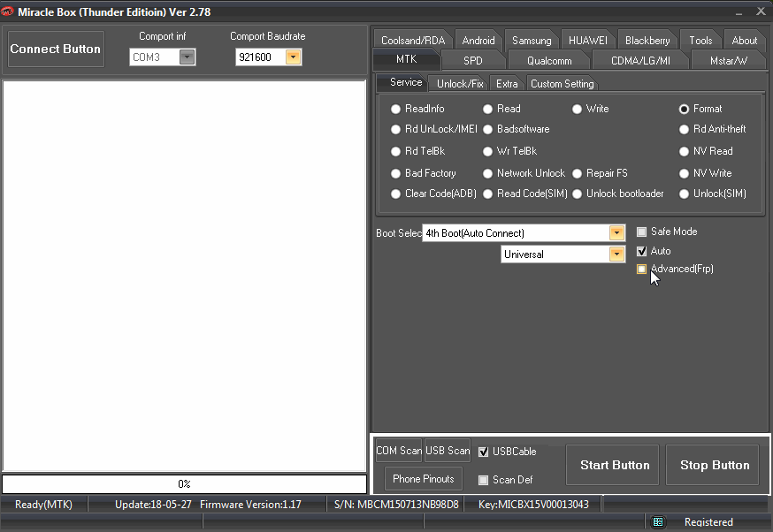Click the Registered status text
The height and width of the screenshot is (532, 773).
[708, 521]
